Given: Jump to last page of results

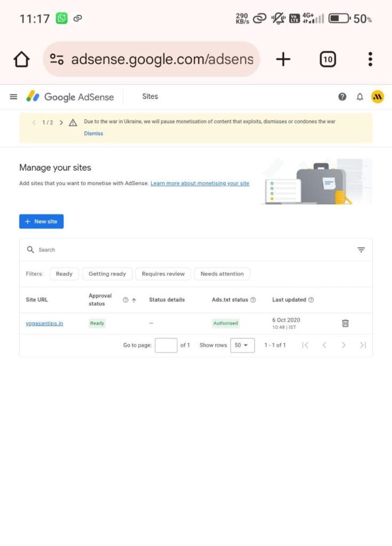Looking at the screenshot, I should 363,345.
